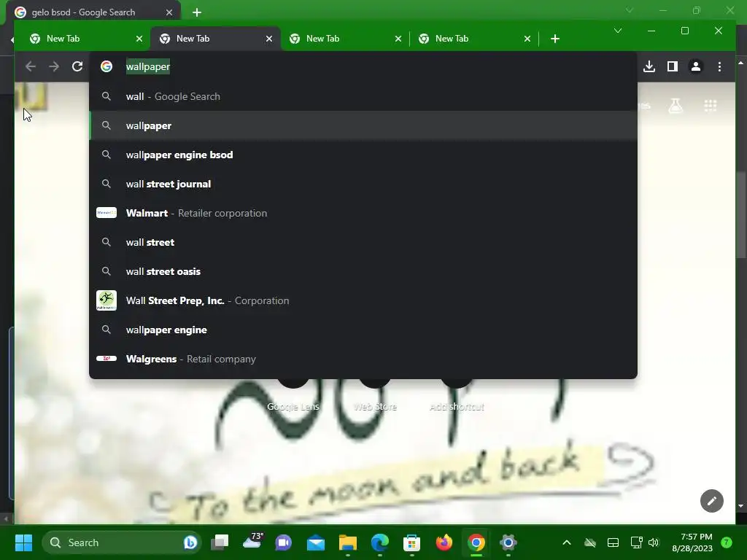Click the Chrome taskbar icon
The image size is (747, 560).
(476, 542)
